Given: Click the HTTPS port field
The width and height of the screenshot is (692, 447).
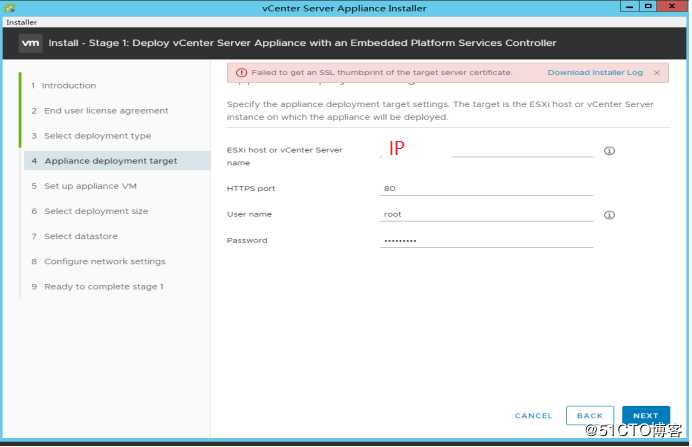Looking at the screenshot, I should (x=486, y=188).
